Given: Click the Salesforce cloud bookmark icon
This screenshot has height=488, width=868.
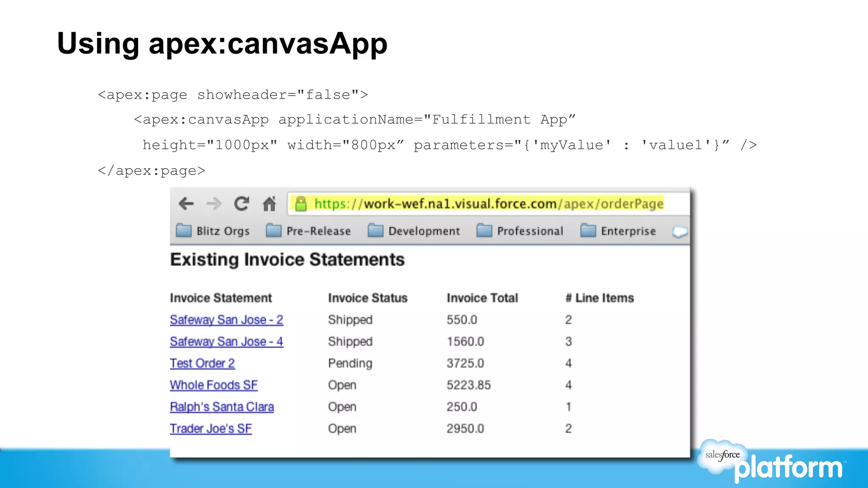Looking at the screenshot, I should [680, 231].
